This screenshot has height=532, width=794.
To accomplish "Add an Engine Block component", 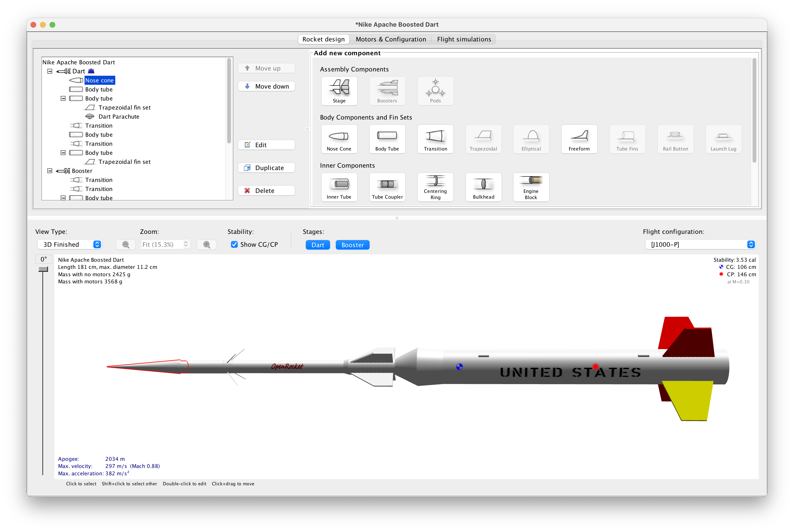I will coord(531,187).
